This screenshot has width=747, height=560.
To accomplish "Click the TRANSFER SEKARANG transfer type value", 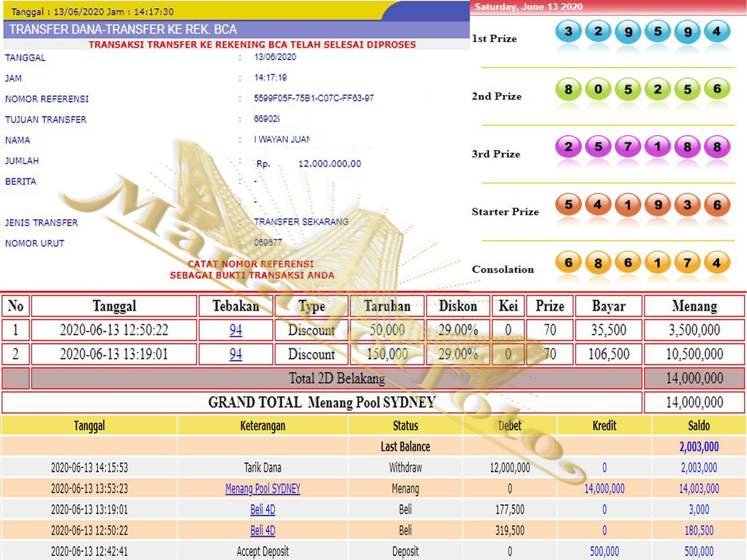I will [301, 222].
